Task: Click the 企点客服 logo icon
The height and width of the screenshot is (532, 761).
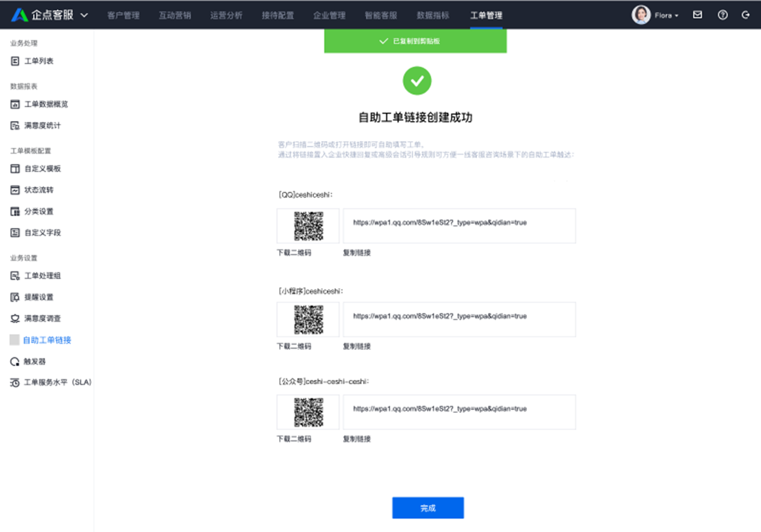Action: tap(20, 15)
